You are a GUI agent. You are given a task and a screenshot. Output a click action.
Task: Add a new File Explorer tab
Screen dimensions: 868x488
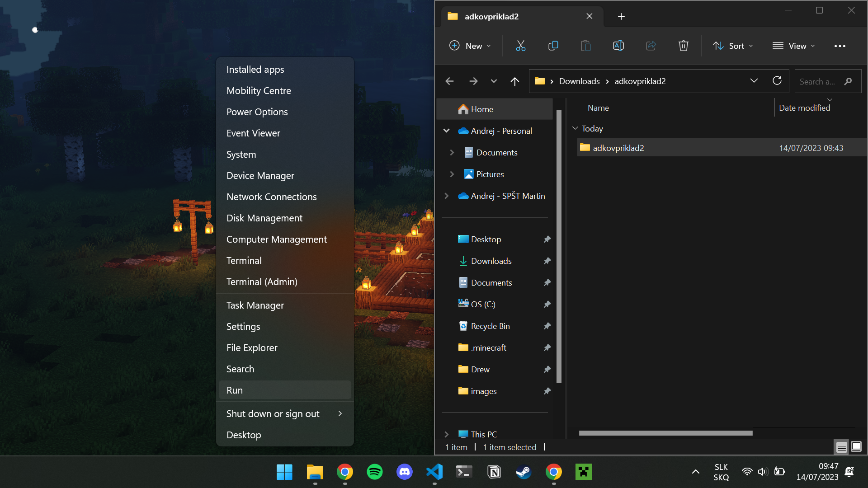click(621, 17)
